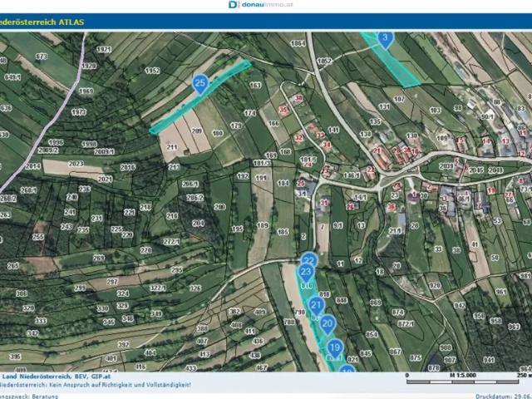This screenshot has width=532, height=399.
Task: Click parcel label 920
Action: 435,285
